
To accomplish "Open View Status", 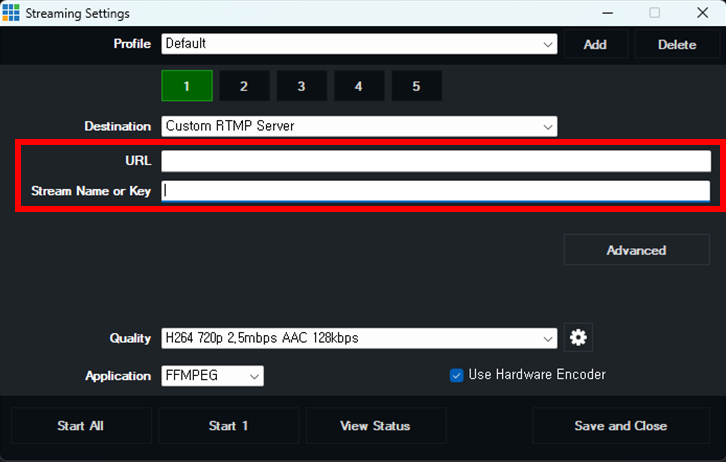I will tap(375, 426).
